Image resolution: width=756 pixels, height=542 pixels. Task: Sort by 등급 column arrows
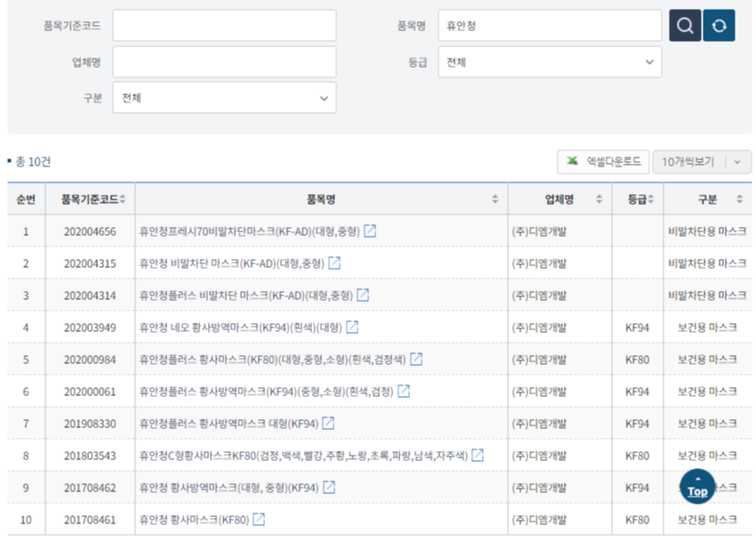pos(650,198)
